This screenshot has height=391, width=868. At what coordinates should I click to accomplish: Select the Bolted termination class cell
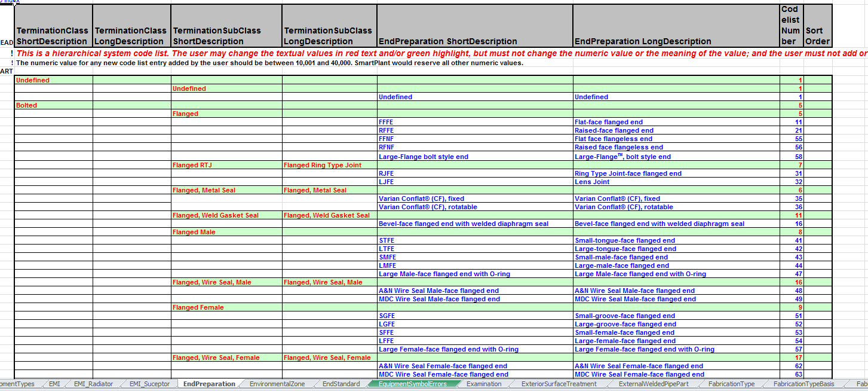[x=53, y=105]
